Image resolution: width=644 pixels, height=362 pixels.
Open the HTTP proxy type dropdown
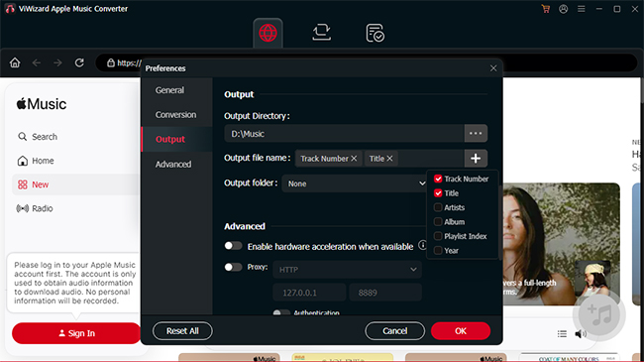[348, 270]
